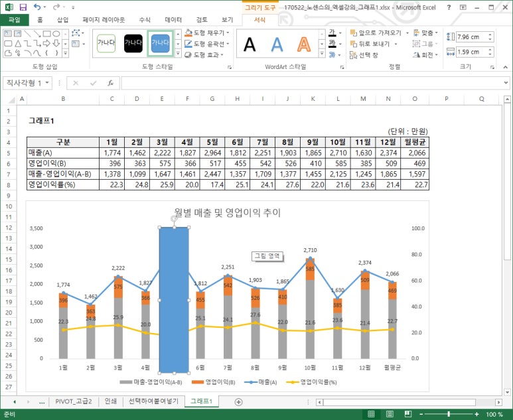Viewport: 513px width, 420px height.
Task: Apply the black letter A WordArt style
Action: coord(250,45)
